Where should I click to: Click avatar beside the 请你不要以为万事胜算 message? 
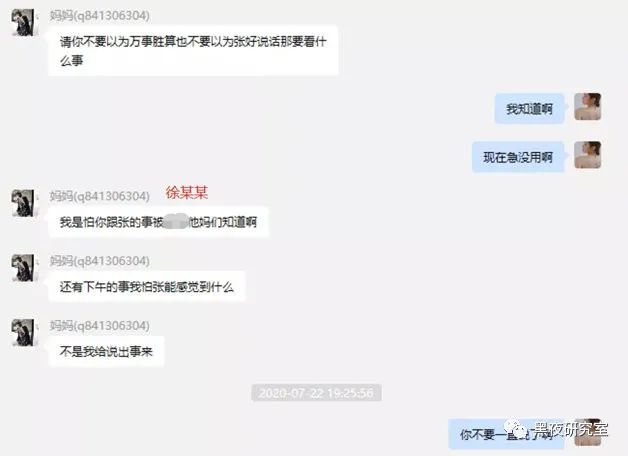click(23, 23)
